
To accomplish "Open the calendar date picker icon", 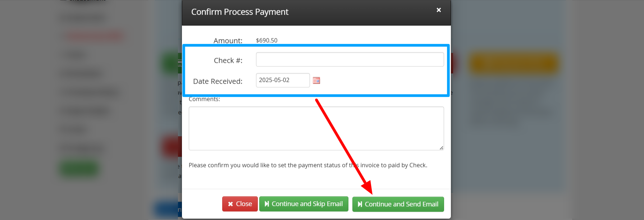I will (316, 81).
